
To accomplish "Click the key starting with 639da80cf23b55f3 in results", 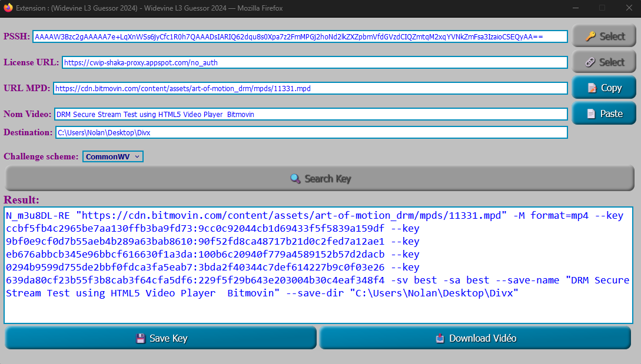I will tap(195, 280).
